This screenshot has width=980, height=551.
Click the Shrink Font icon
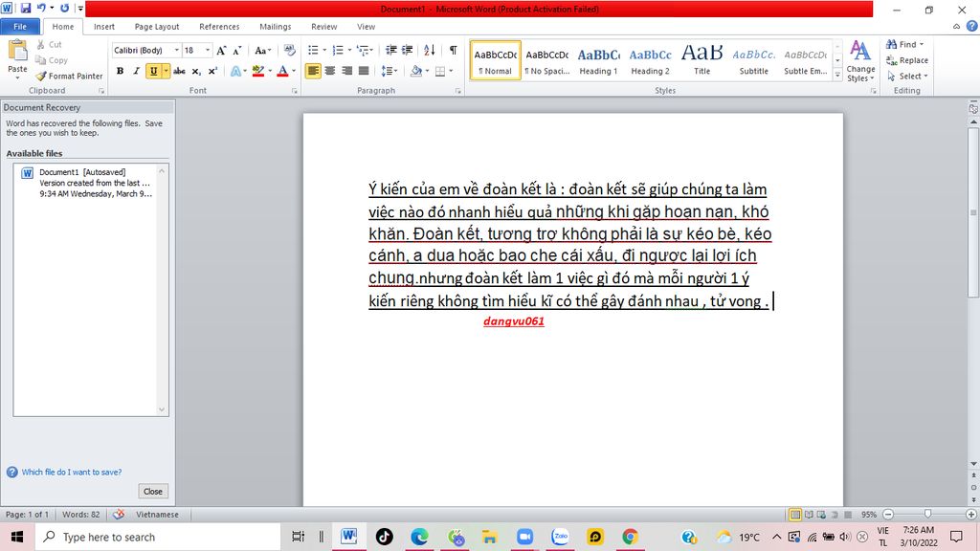tap(237, 51)
